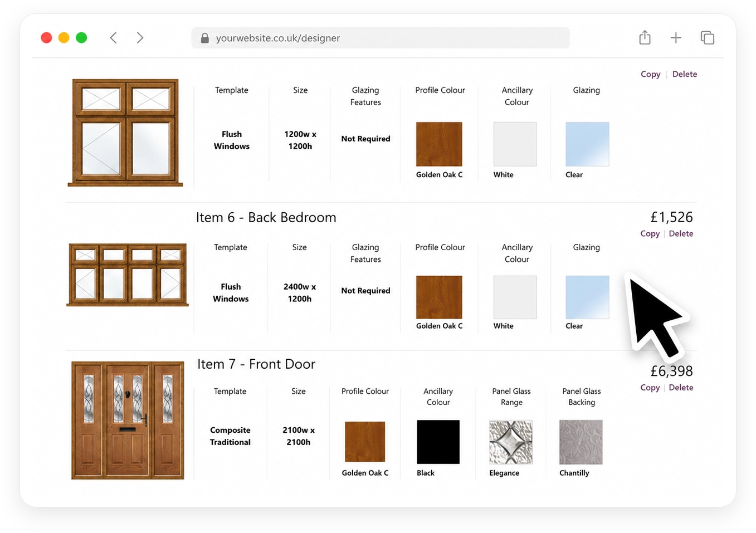Click Not Required in Back Bedroom row
The image size is (756, 533).
[x=365, y=291]
